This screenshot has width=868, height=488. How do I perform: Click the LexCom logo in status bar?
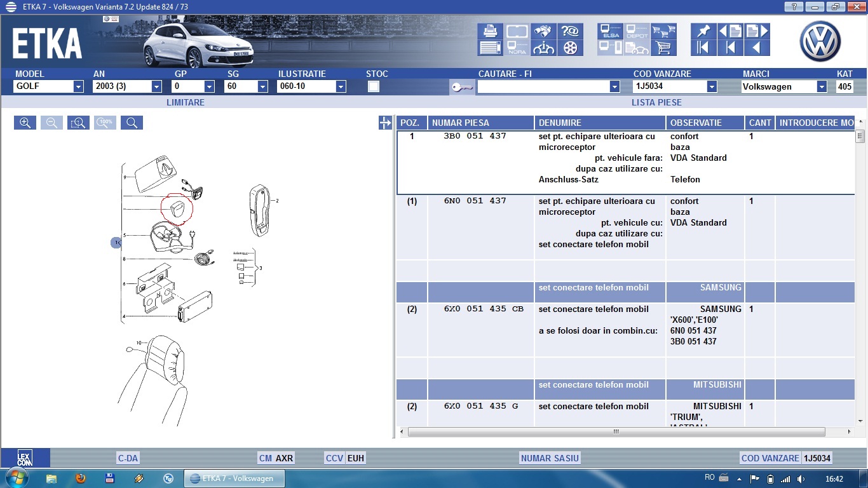click(x=25, y=458)
